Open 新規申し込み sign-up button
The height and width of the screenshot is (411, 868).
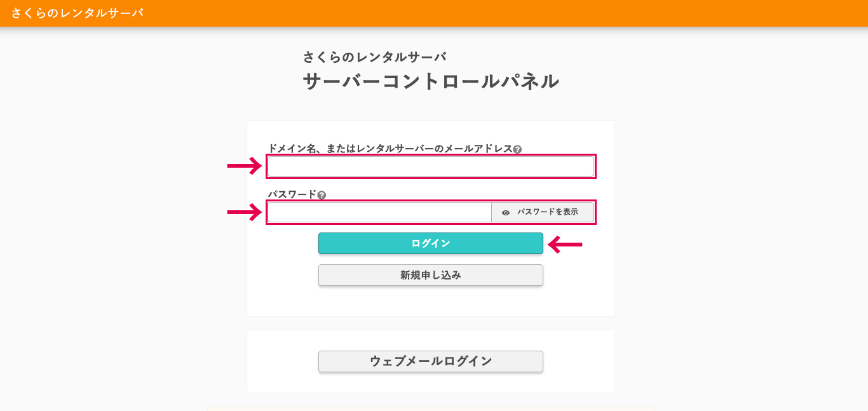(x=431, y=275)
